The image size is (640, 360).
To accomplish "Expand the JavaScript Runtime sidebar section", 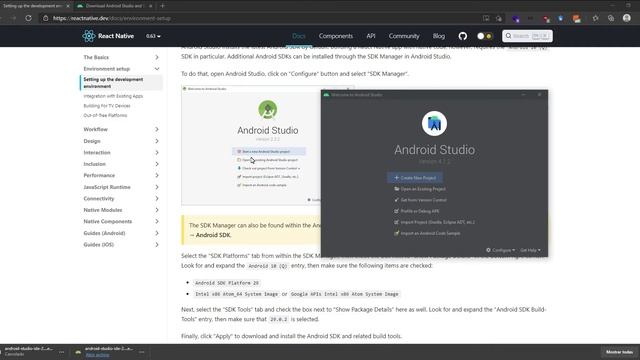I will click(x=121, y=187).
